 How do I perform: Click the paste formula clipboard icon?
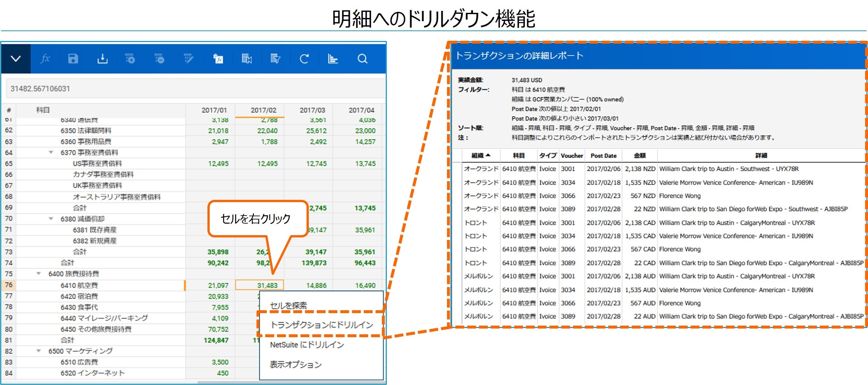[218, 59]
